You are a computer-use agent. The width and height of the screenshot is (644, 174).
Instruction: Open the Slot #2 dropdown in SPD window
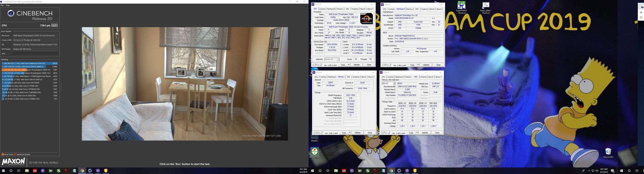click(389, 83)
